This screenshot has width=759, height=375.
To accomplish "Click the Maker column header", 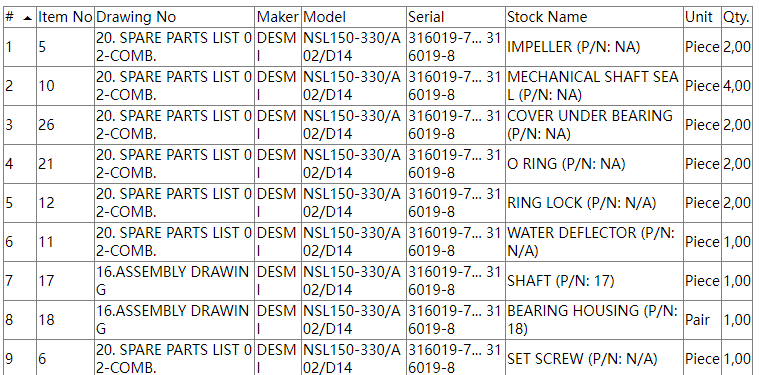I will click(x=278, y=17).
